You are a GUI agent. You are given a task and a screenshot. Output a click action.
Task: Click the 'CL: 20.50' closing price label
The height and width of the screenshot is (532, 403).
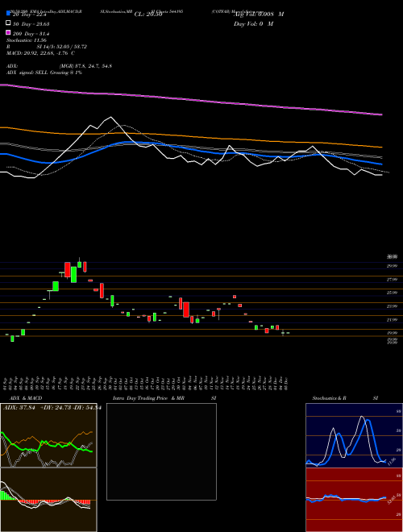(148, 15)
